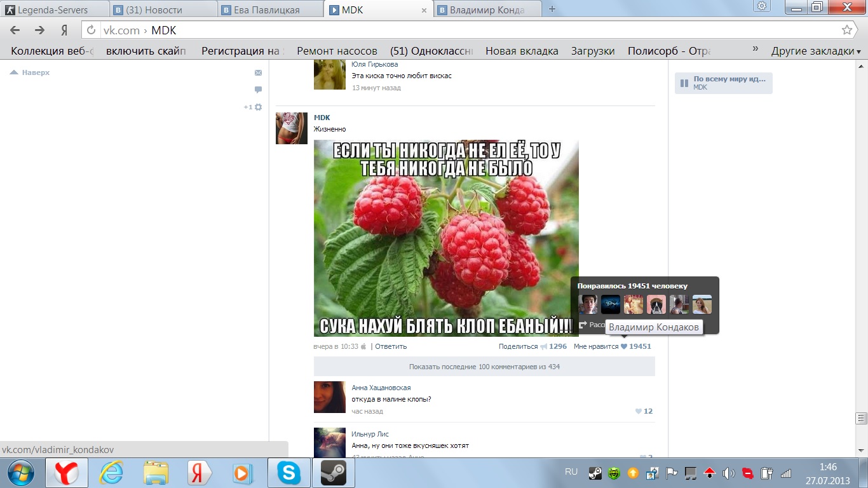Show the last 100 comments of 434
Screen dimensions: 868x488
point(484,367)
